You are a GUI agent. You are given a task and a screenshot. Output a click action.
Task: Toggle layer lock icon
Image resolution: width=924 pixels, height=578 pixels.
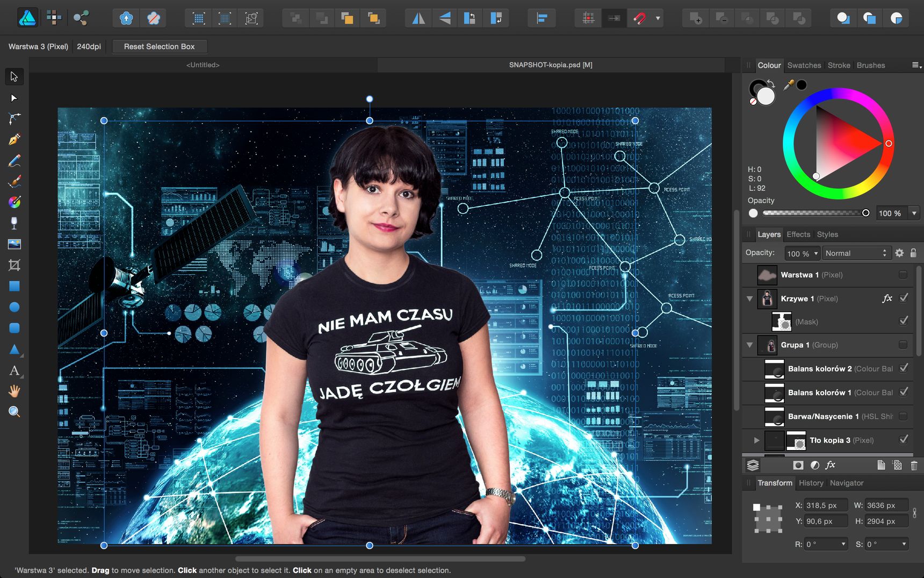pos(913,253)
